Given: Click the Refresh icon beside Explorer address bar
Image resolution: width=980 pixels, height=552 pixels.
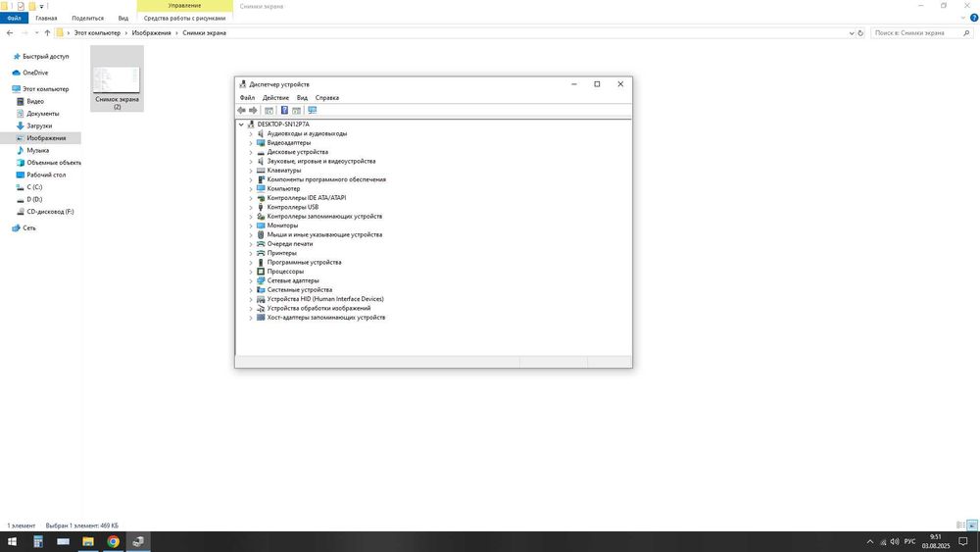Looking at the screenshot, I should tap(860, 33).
